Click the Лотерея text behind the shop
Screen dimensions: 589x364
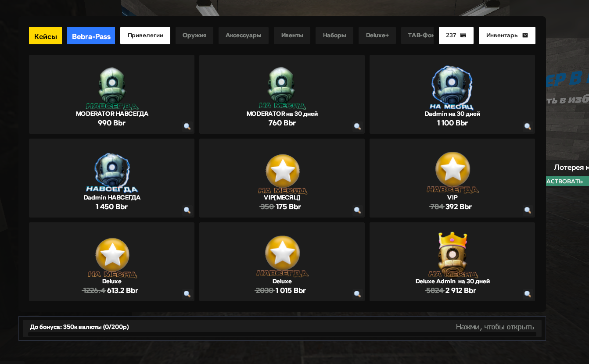[571, 167]
